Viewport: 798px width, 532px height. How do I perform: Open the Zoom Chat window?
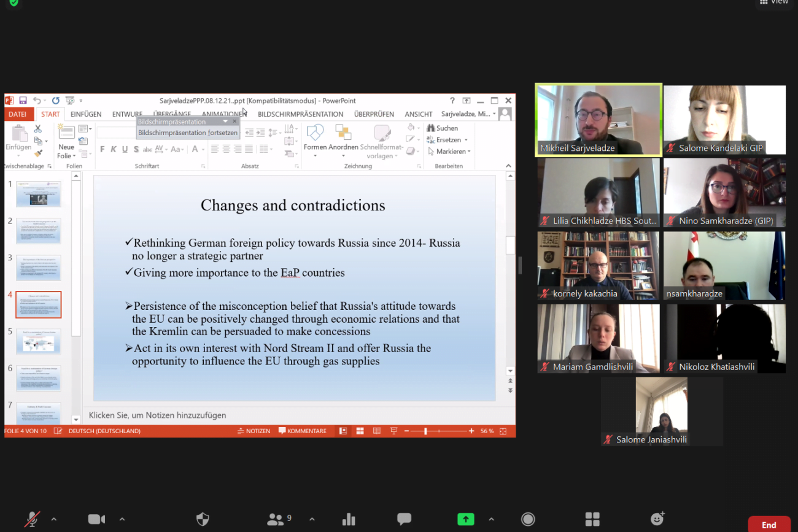click(404, 519)
